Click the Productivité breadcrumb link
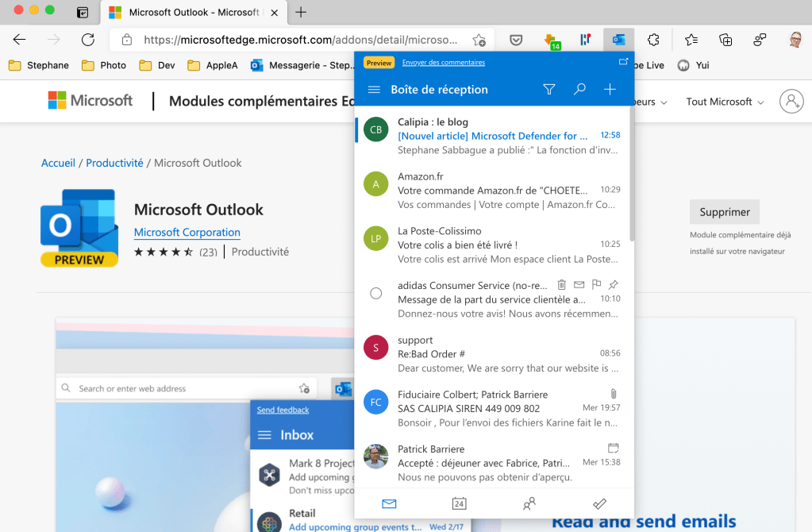 114,163
